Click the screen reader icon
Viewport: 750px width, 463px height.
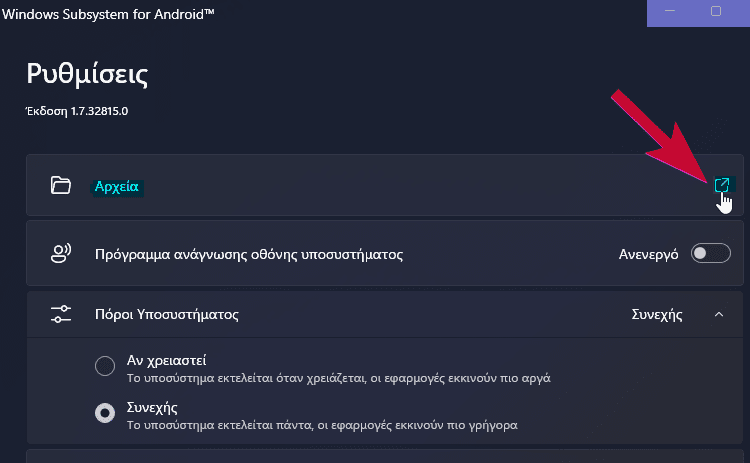click(x=61, y=254)
